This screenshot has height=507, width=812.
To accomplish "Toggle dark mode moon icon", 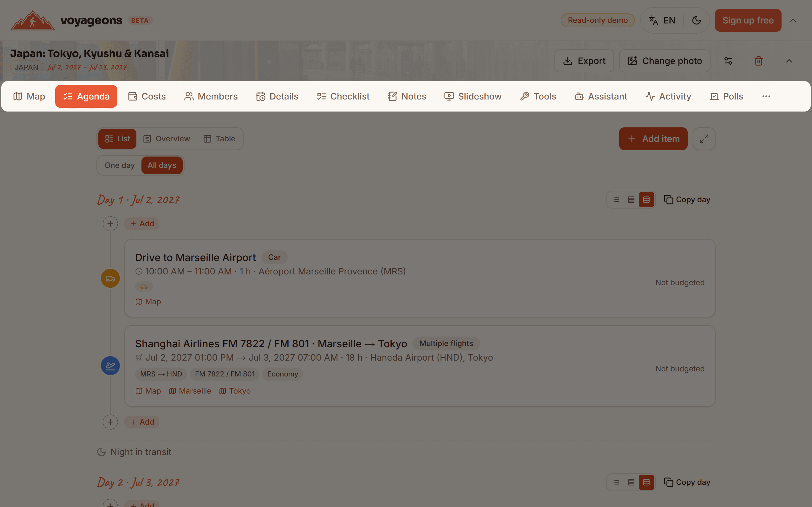I will [696, 21].
